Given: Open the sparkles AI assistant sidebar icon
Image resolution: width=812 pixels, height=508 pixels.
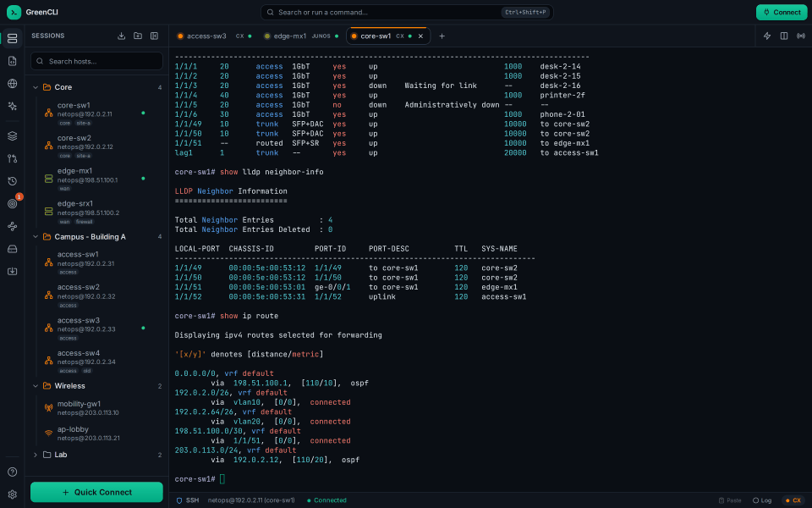Looking at the screenshot, I should 13,107.
